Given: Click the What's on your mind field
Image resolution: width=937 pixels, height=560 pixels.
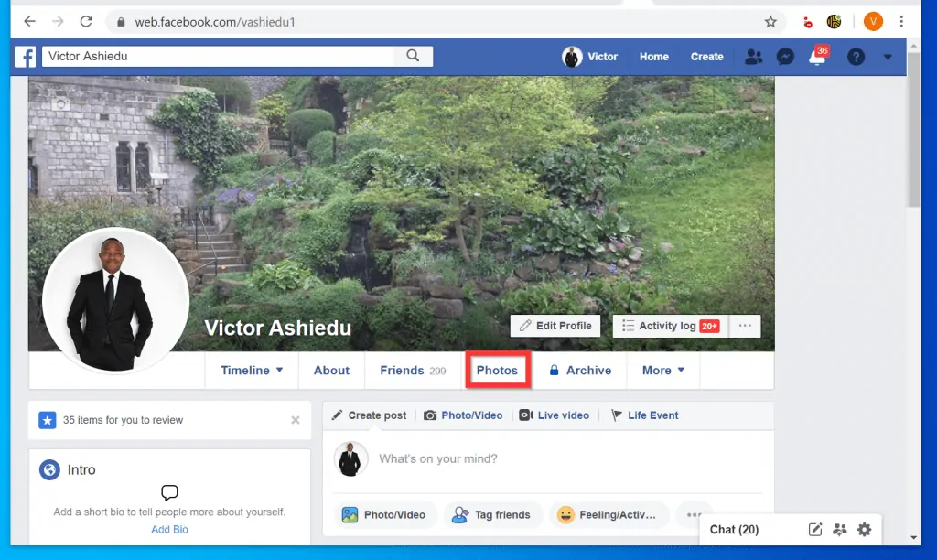Looking at the screenshot, I should click(x=549, y=458).
